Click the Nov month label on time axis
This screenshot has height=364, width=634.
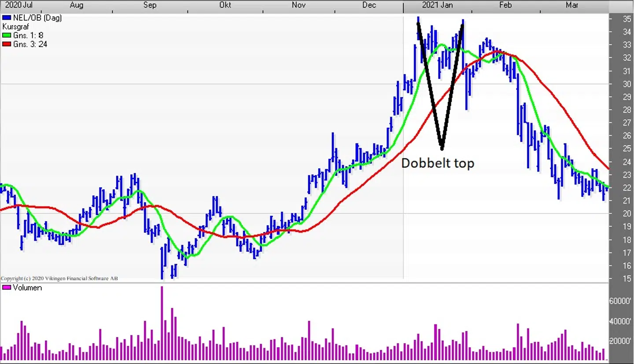299,5
